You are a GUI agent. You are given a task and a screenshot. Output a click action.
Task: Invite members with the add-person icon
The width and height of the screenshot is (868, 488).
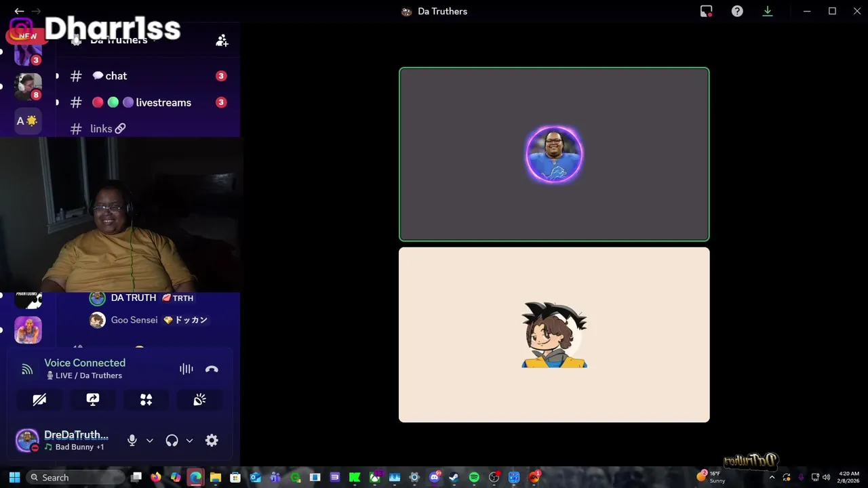(x=222, y=41)
